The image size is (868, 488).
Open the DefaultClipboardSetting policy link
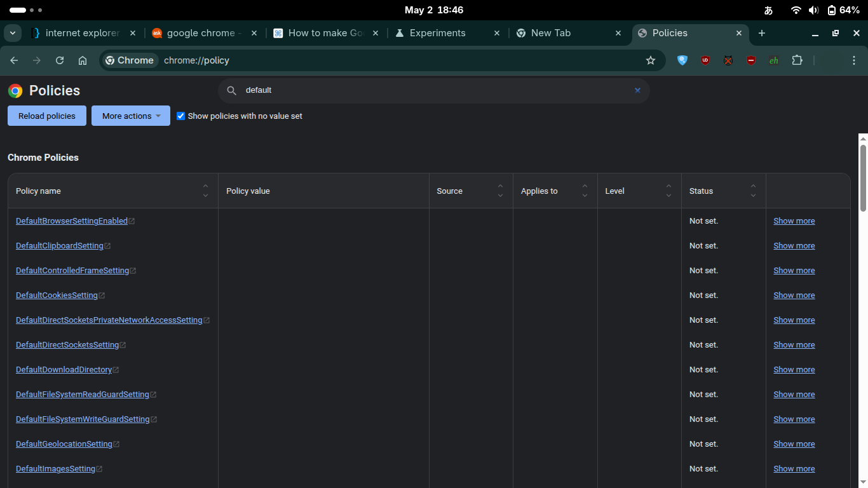(60, 246)
